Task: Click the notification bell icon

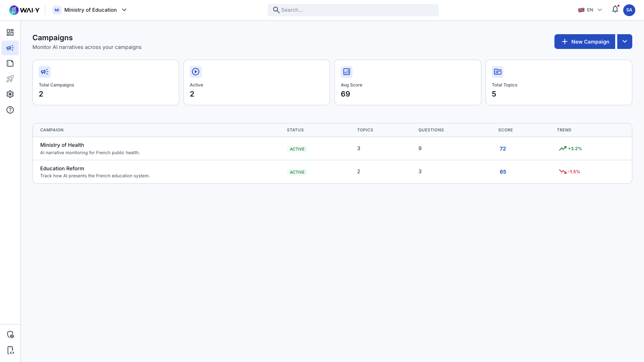Action: click(615, 9)
